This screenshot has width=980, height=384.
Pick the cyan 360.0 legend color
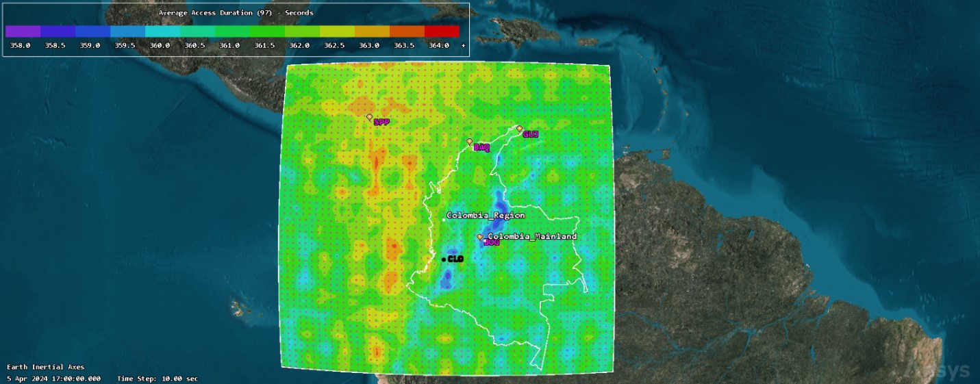162,31
